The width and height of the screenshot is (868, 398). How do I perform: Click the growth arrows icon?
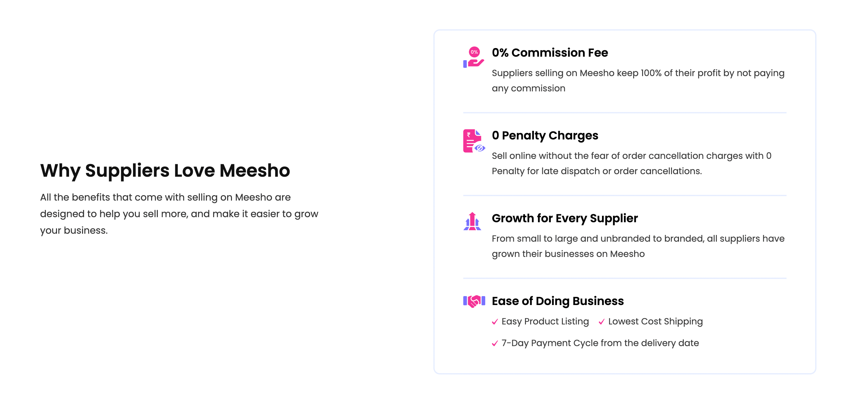click(472, 221)
